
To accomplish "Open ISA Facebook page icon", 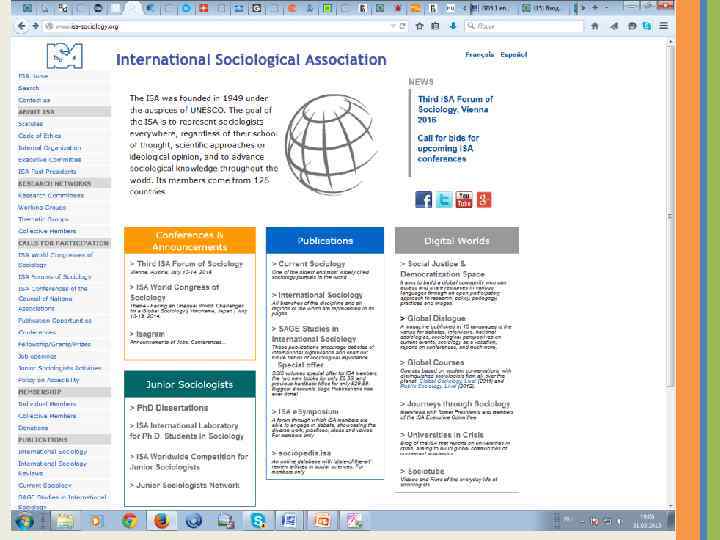I will [x=423, y=200].
